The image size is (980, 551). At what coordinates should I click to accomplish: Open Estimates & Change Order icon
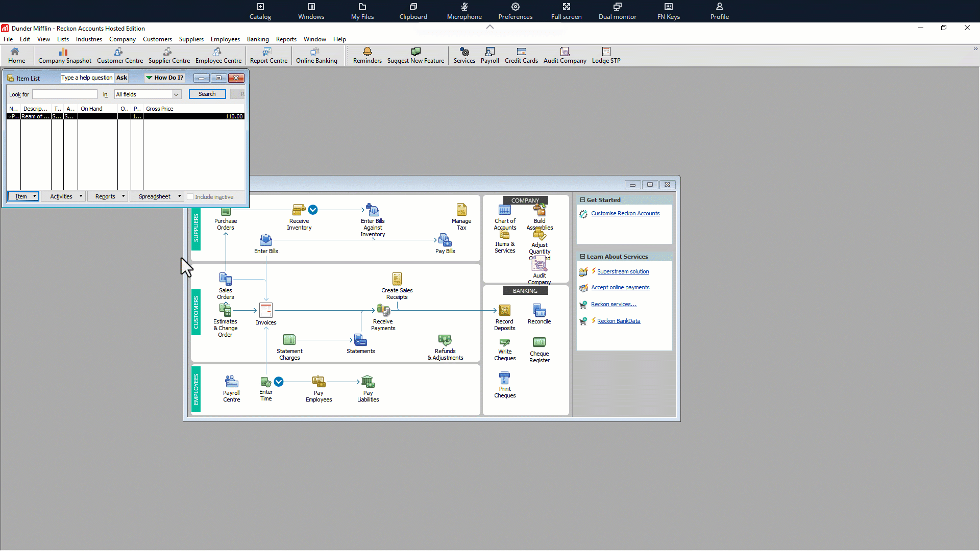[225, 320]
